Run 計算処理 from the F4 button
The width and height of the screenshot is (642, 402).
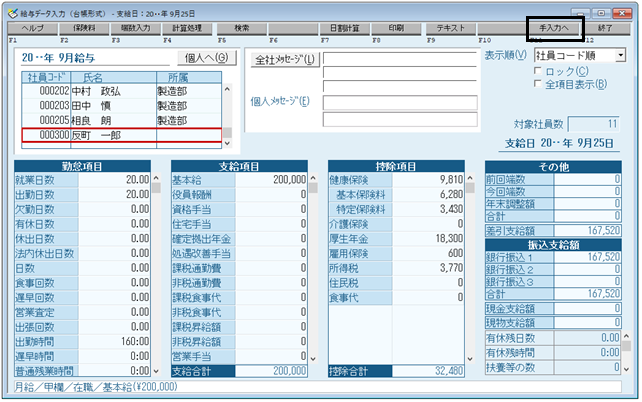pyautogui.click(x=187, y=28)
